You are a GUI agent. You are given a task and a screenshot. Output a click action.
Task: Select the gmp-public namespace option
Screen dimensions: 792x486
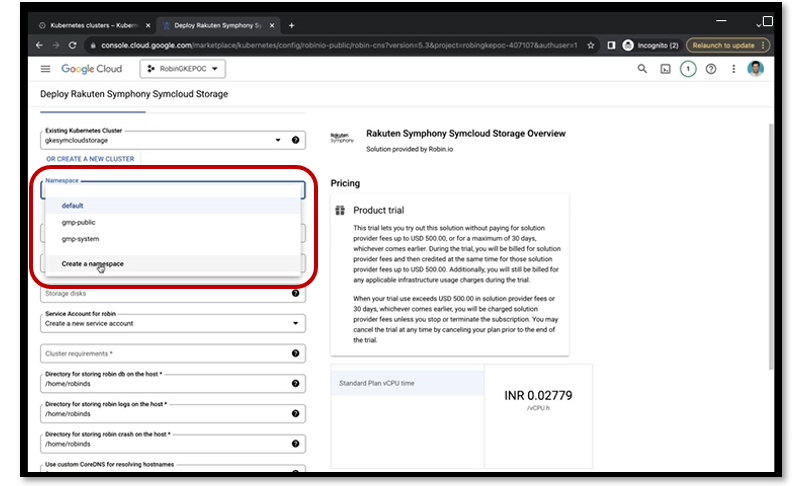point(173,222)
